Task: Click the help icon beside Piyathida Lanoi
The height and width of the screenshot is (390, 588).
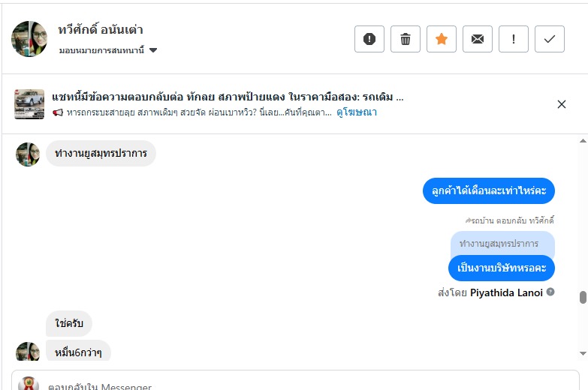Action: coord(550,292)
